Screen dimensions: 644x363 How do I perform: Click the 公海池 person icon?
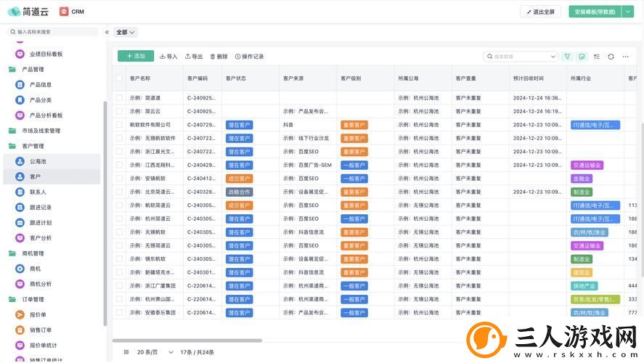tap(20, 161)
